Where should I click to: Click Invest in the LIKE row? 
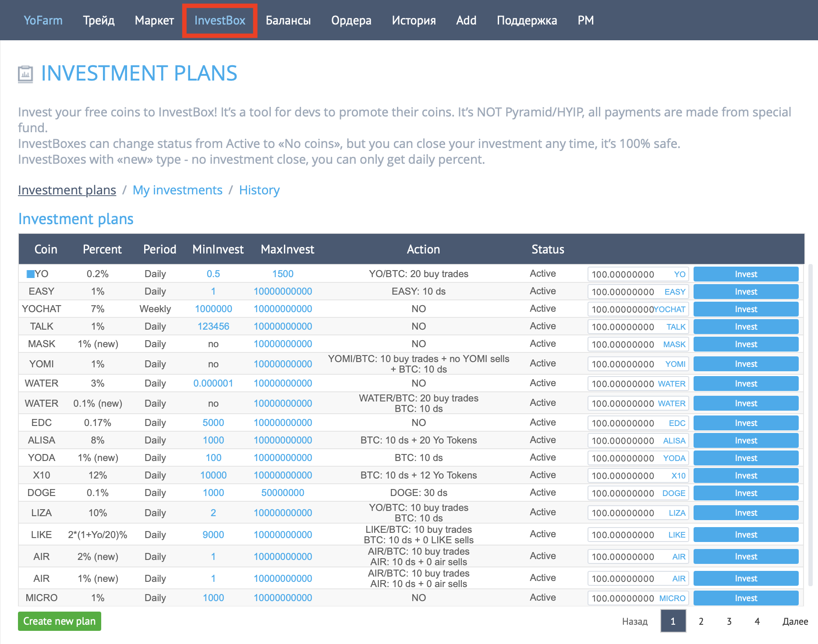[x=746, y=535]
